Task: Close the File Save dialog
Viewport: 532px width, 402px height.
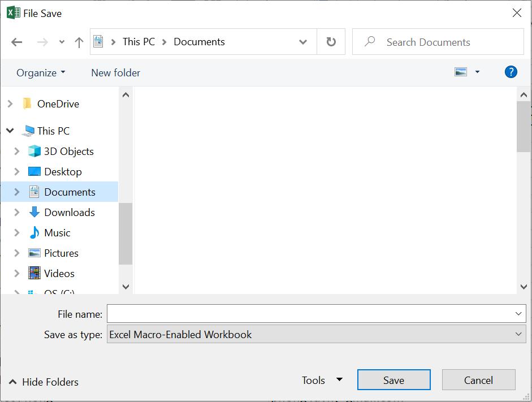Action: coord(517,13)
